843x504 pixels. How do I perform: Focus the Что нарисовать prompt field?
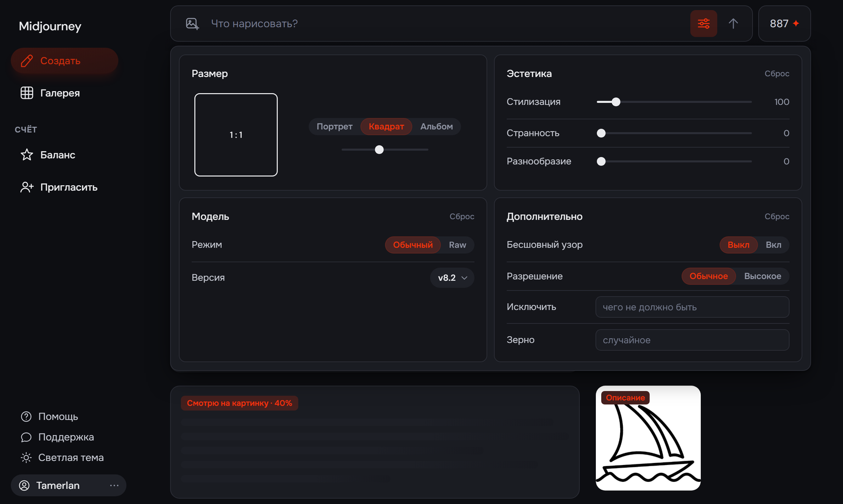point(445,24)
